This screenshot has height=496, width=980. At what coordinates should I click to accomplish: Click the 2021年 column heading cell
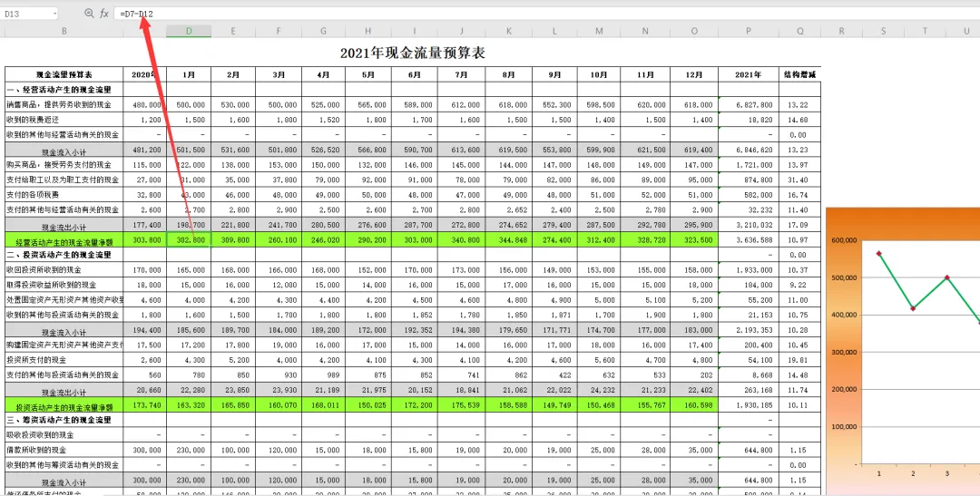point(748,74)
